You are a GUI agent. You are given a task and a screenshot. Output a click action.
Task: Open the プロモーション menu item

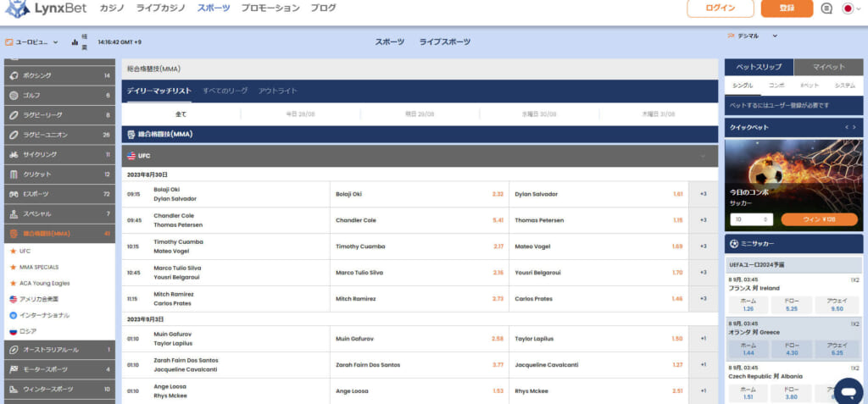point(270,8)
